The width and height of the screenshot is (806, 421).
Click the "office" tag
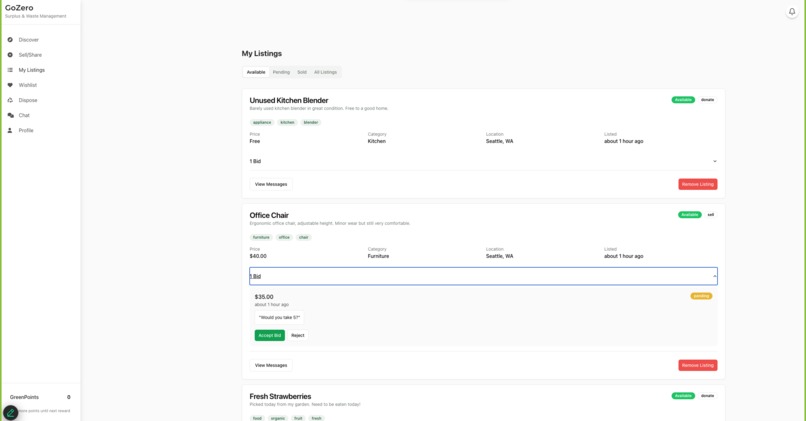pyautogui.click(x=284, y=237)
